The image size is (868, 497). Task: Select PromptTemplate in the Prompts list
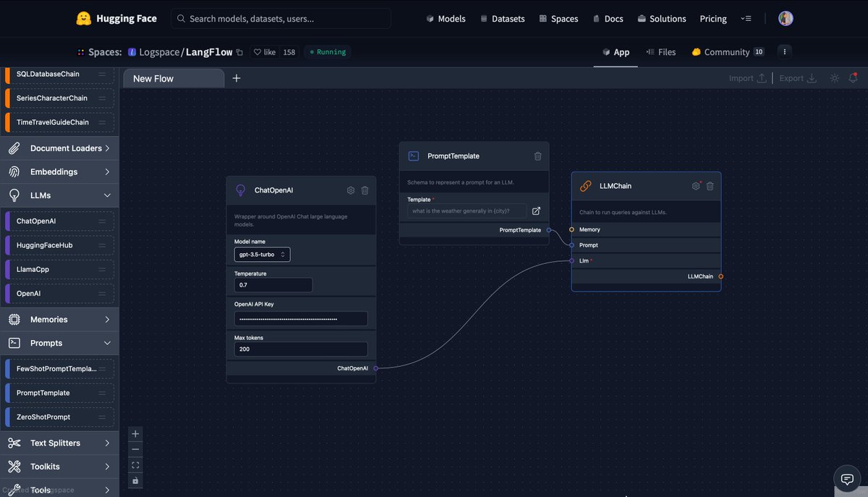coord(59,393)
